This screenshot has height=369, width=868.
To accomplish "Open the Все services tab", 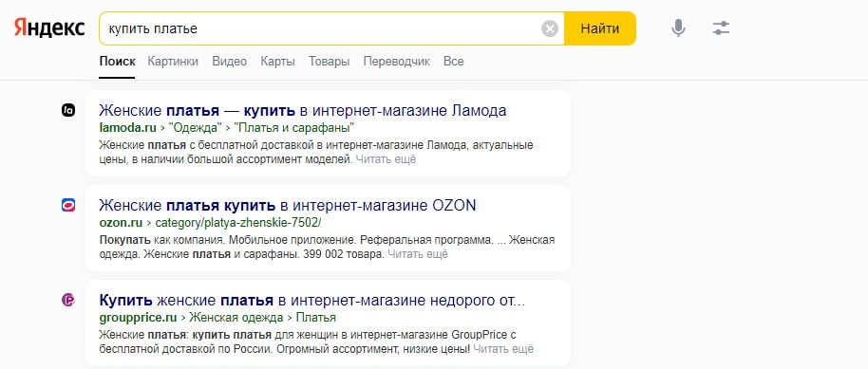I will (x=453, y=62).
